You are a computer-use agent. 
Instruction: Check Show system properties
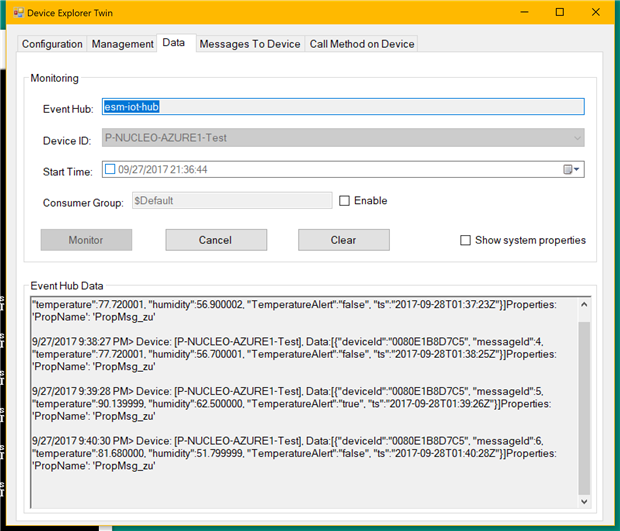[465, 240]
